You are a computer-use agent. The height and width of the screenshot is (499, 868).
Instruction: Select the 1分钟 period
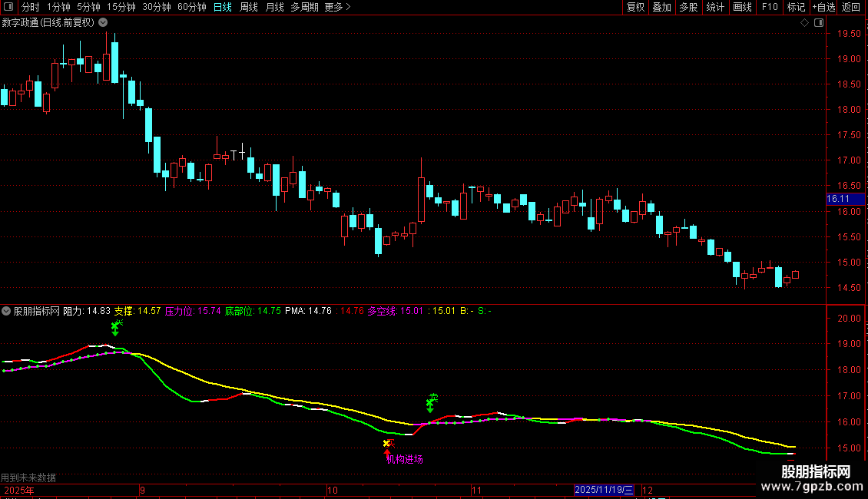58,7
